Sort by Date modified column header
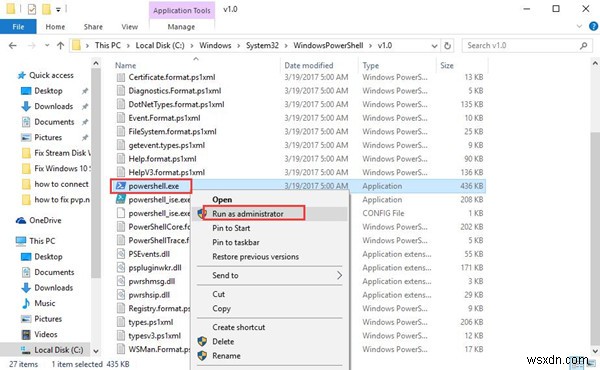This screenshot has width=600, height=370. (308, 65)
